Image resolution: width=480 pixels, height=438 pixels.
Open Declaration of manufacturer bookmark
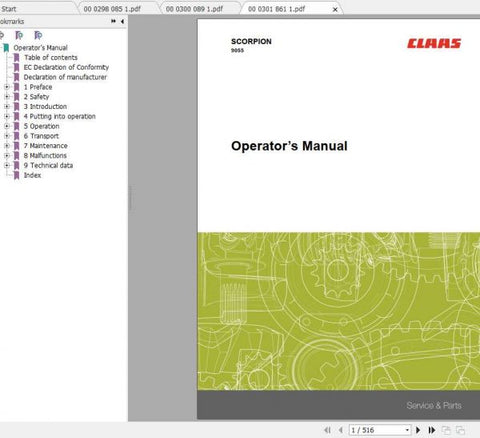(x=65, y=77)
